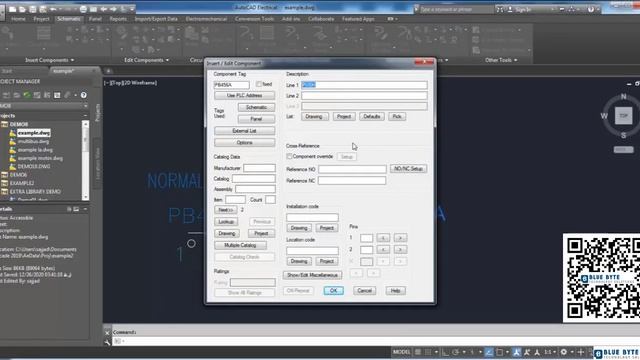Viewport: 640px width, 360px height.
Task: Click the Undo arrow in quick access toolbar
Action: pyautogui.click(x=53, y=9)
